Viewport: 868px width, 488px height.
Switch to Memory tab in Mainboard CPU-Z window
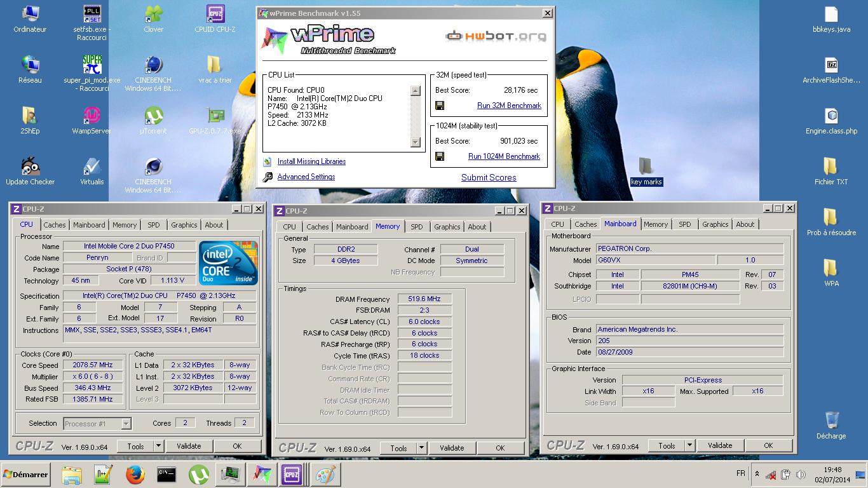(656, 224)
